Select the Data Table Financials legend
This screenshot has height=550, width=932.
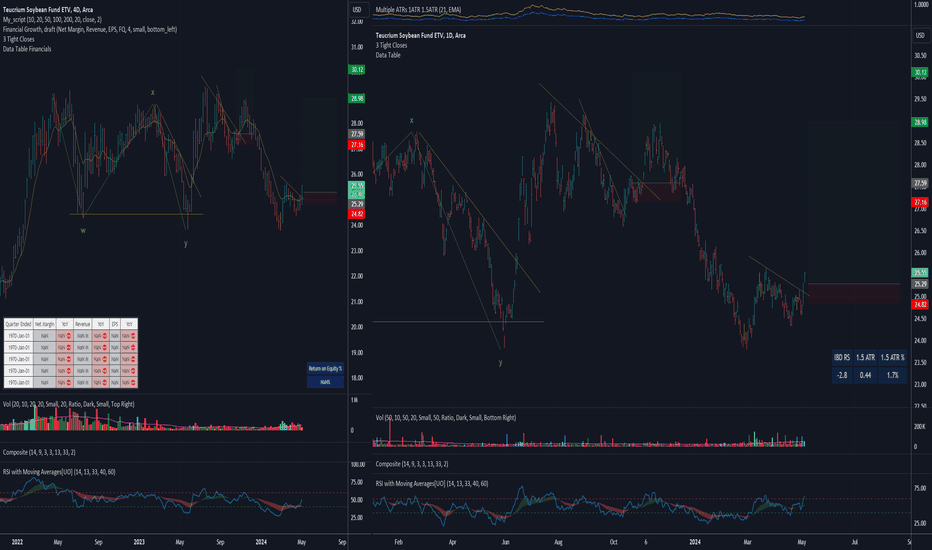27,49
